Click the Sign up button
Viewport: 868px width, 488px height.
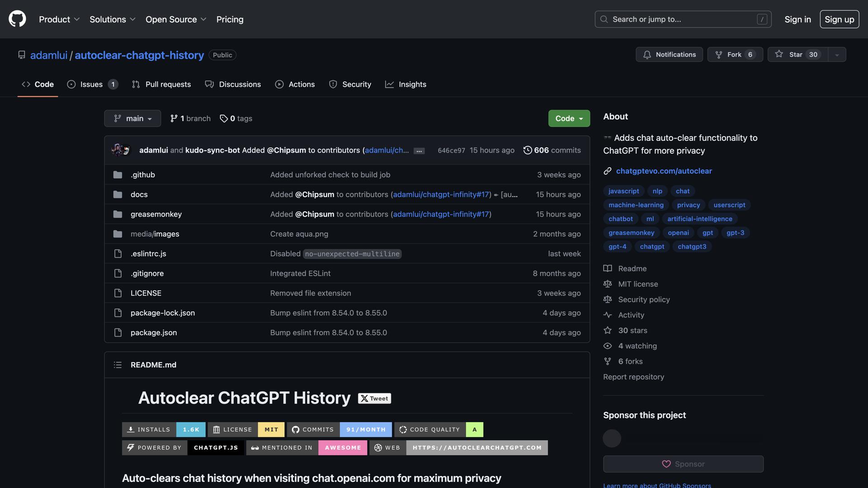(x=839, y=19)
